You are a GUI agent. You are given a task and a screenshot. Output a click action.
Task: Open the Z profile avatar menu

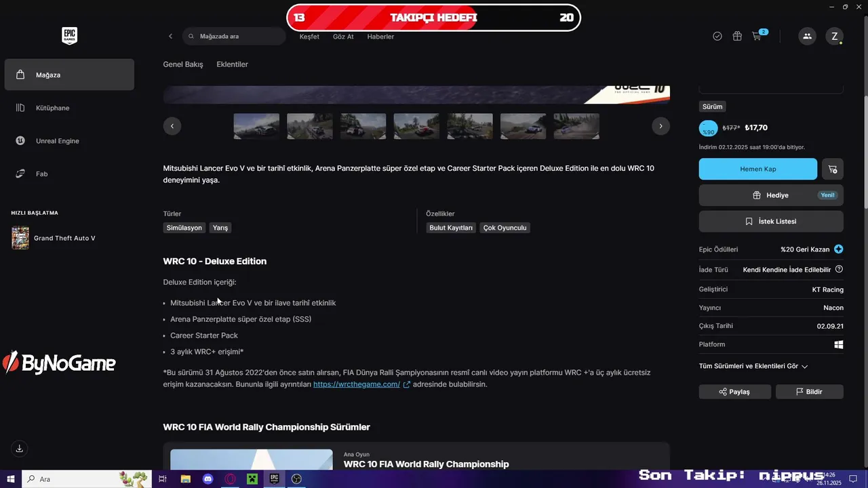pos(834,36)
